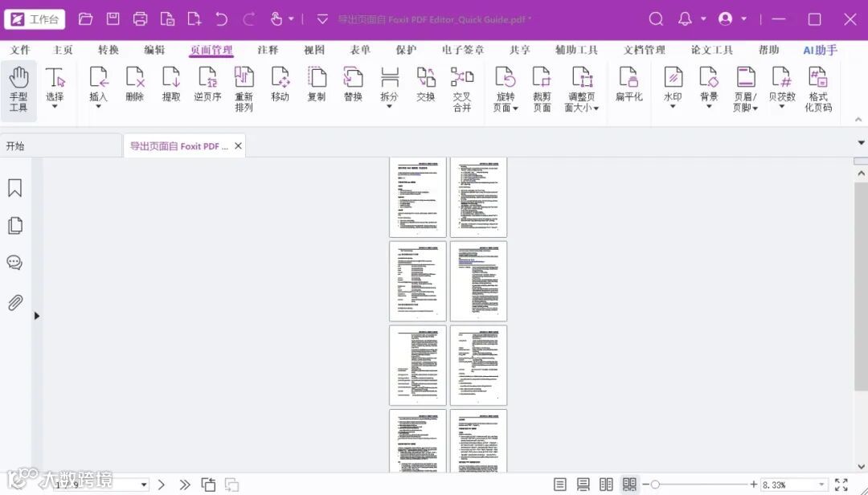
Task: Go to next page arrow
Action: click(161, 485)
